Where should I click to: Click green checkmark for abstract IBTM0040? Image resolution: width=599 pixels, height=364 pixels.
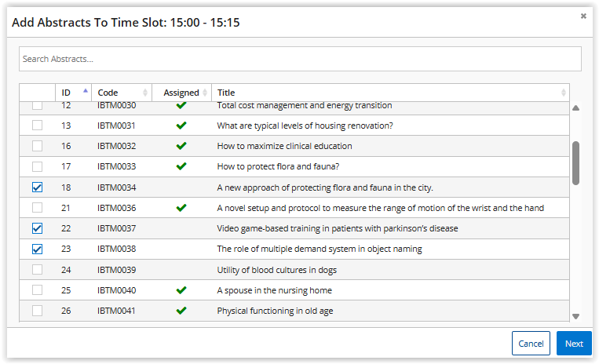coord(181,290)
